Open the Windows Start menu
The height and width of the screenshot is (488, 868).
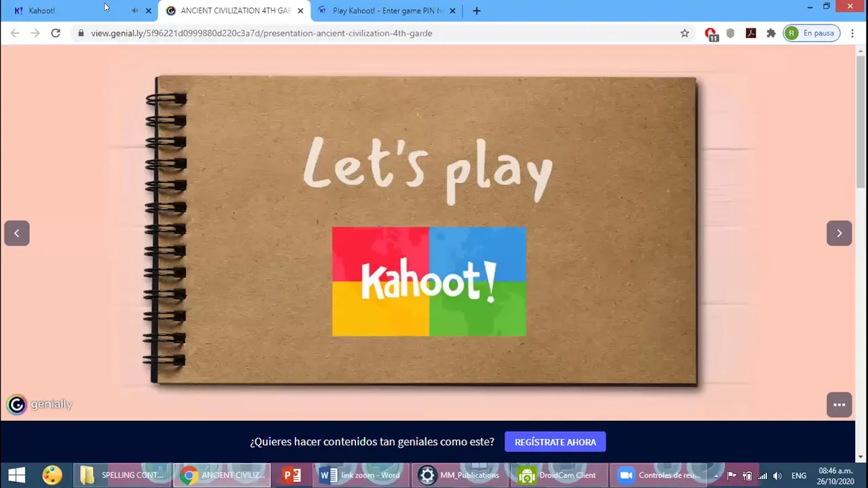click(x=16, y=475)
